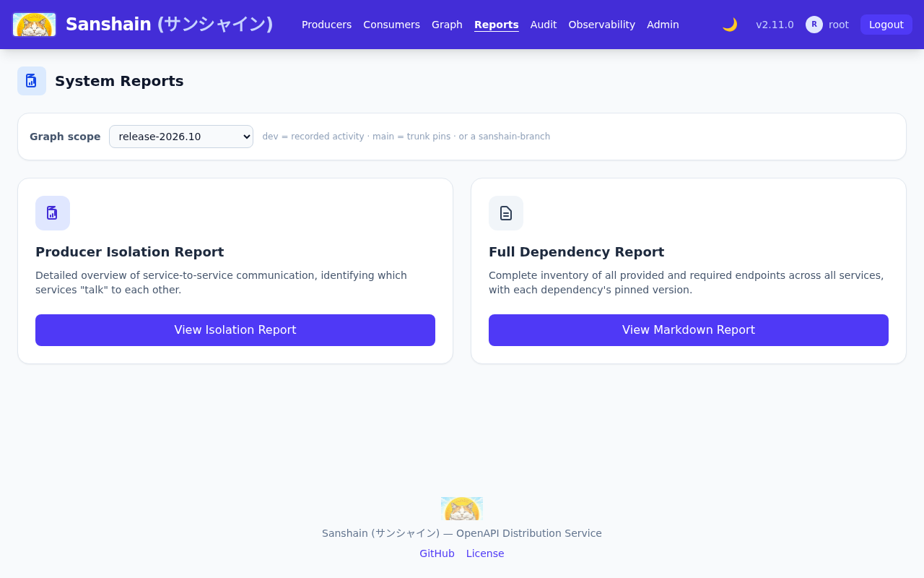Select the Reports nav item
The height and width of the screenshot is (578, 924).
[x=497, y=25]
